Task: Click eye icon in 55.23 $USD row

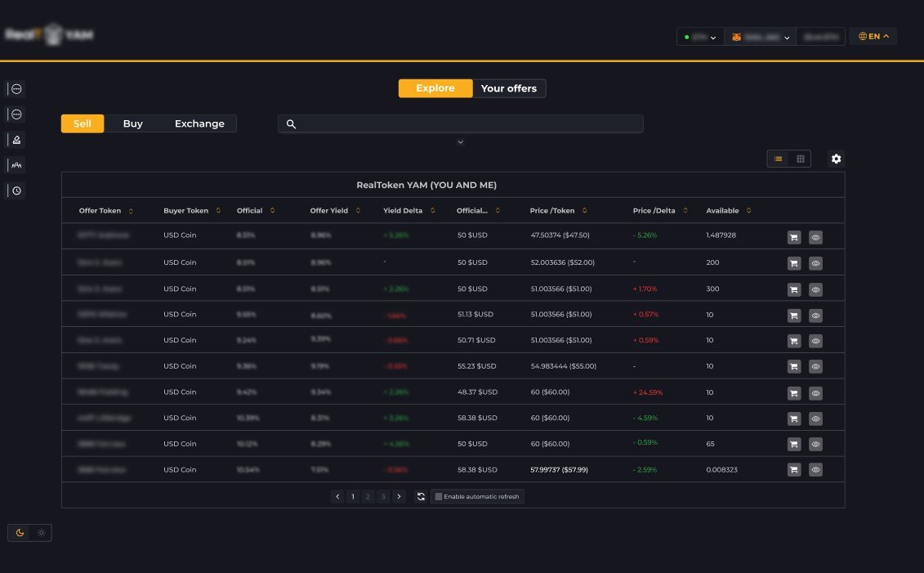Action: pos(815,367)
